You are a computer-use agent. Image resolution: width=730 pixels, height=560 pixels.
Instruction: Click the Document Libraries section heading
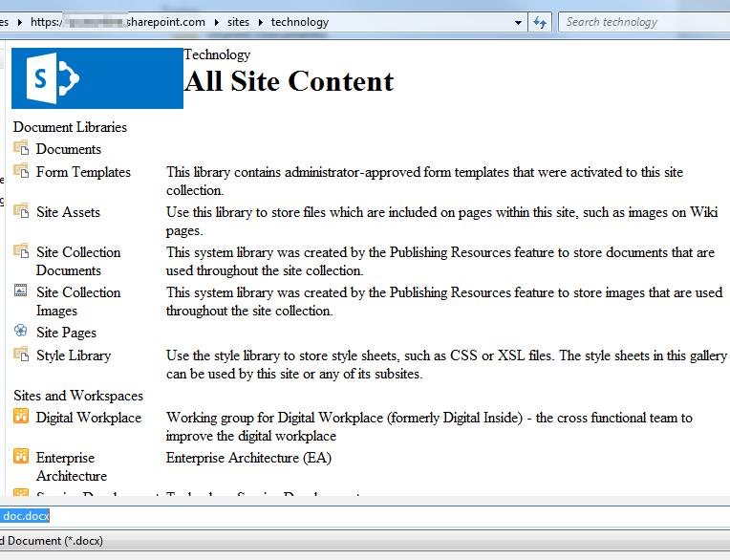point(70,127)
